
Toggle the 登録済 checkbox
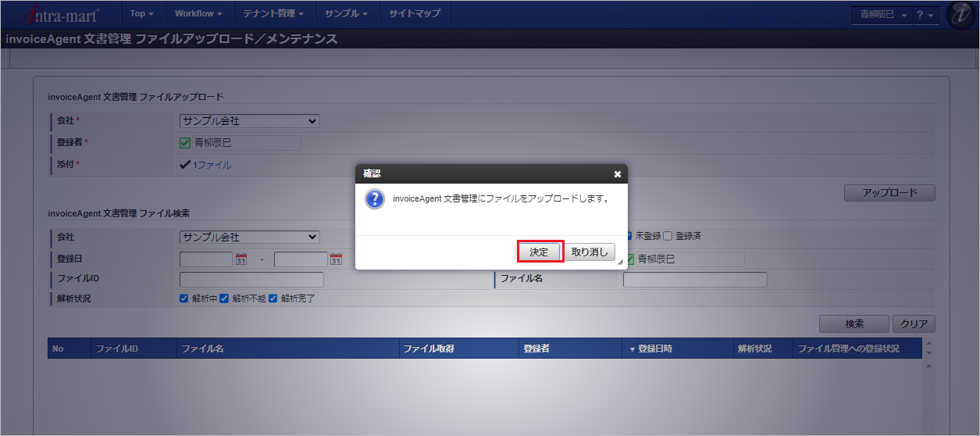click(x=668, y=236)
